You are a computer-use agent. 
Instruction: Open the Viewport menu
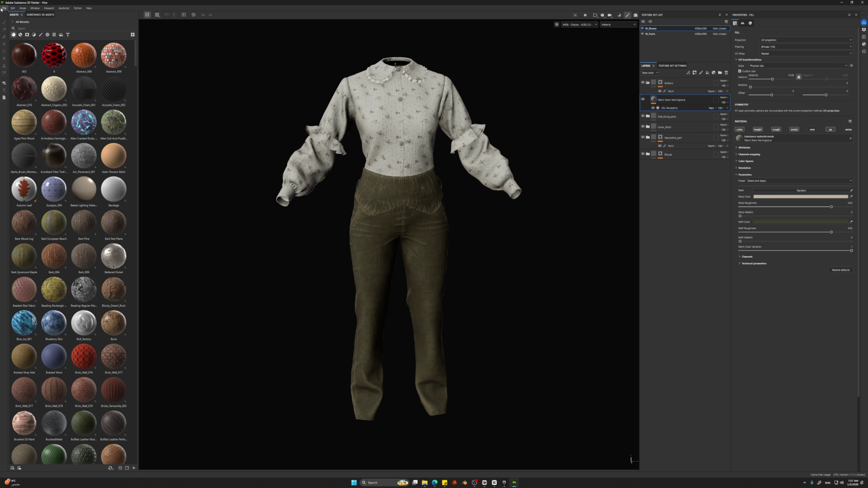click(x=49, y=8)
